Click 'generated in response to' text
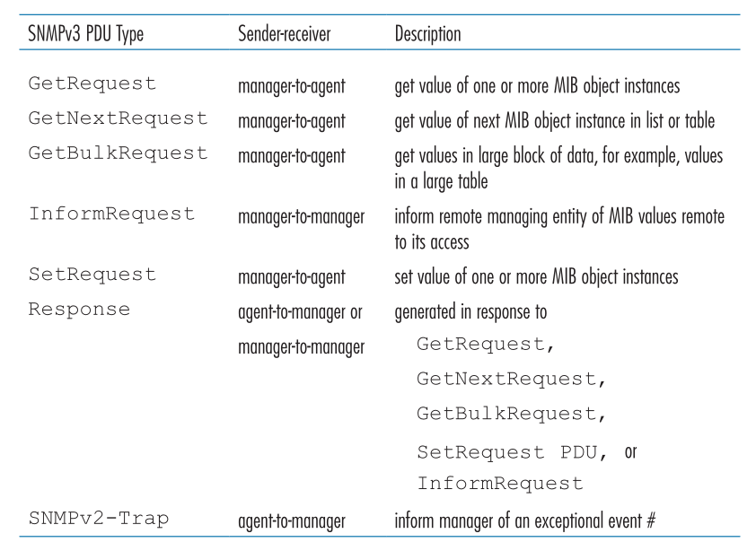 (x=470, y=312)
